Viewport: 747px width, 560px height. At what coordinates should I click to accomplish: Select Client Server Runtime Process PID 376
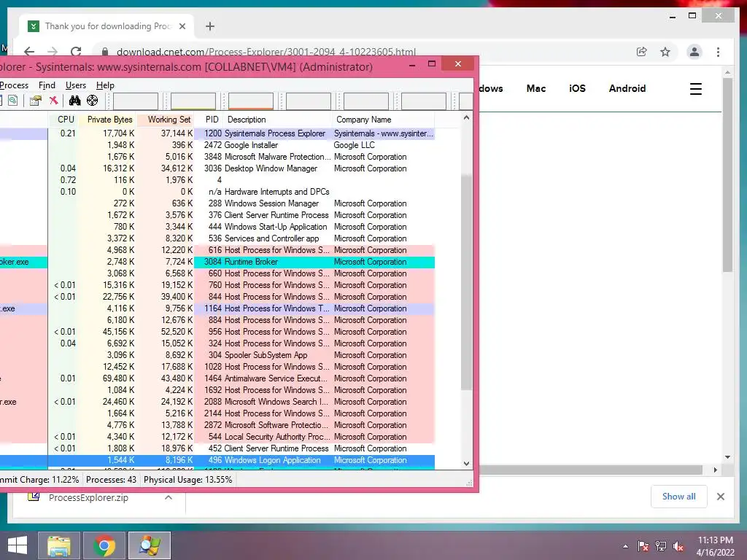pyautogui.click(x=217, y=215)
